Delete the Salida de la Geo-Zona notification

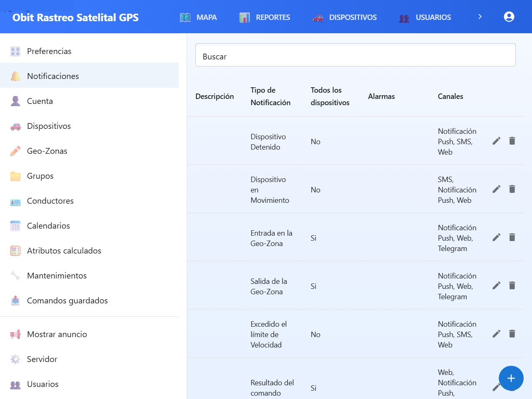pyautogui.click(x=512, y=286)
